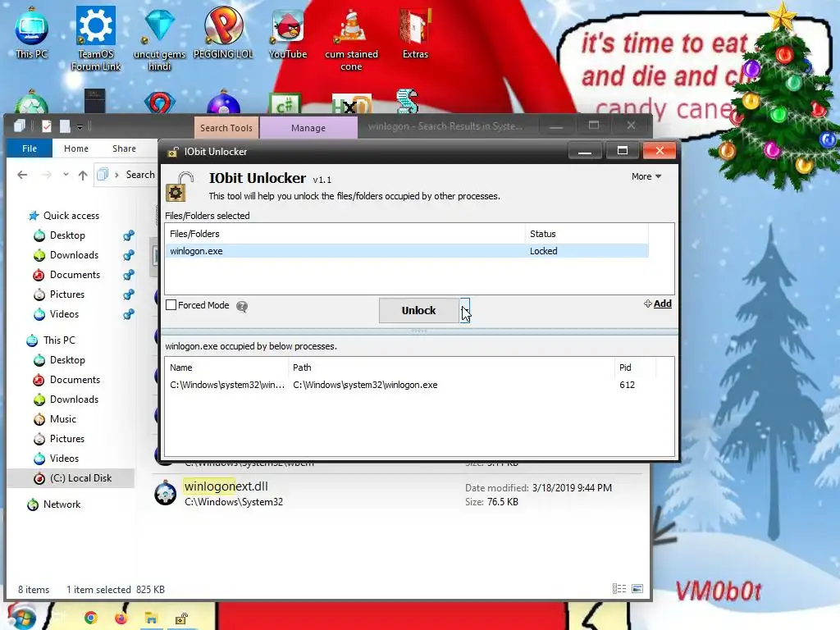Screen dimensions: 840x630
Task: Select winlogonext.dll search result
Action: pos(396,494)
